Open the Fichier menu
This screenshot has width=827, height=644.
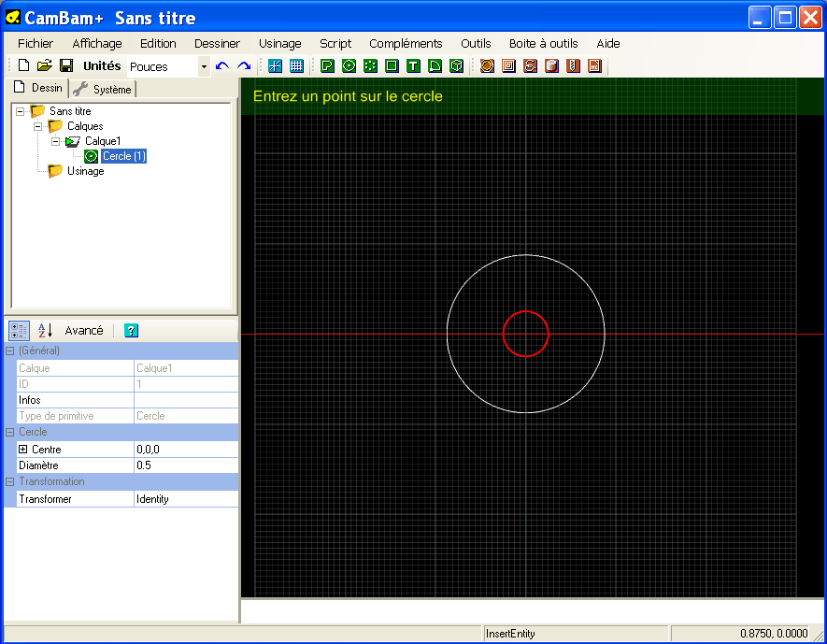tap(36, 43)
